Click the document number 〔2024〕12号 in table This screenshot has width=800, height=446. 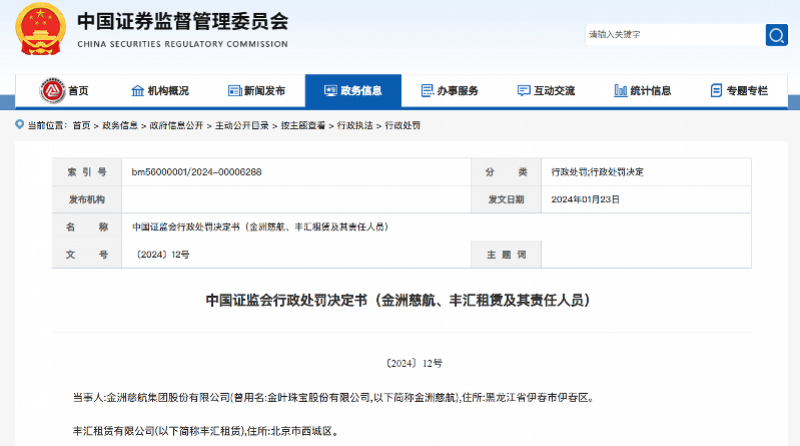[160, 255]
